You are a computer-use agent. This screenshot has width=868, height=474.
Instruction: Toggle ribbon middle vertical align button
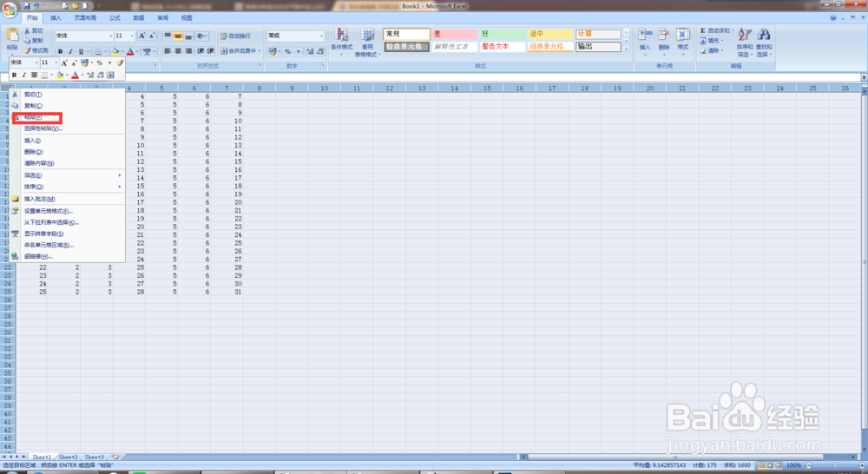(178, 36)
